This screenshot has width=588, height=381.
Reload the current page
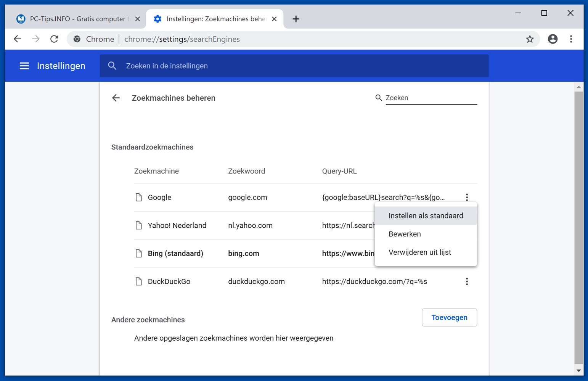(x=54, y=39)
